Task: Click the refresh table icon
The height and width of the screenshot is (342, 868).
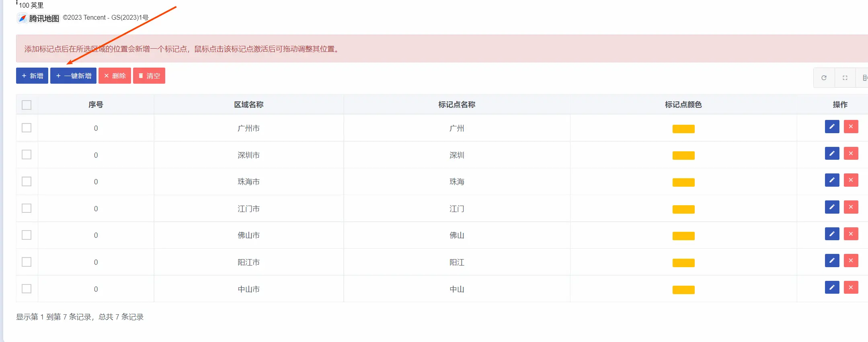Action: [824, 78]
